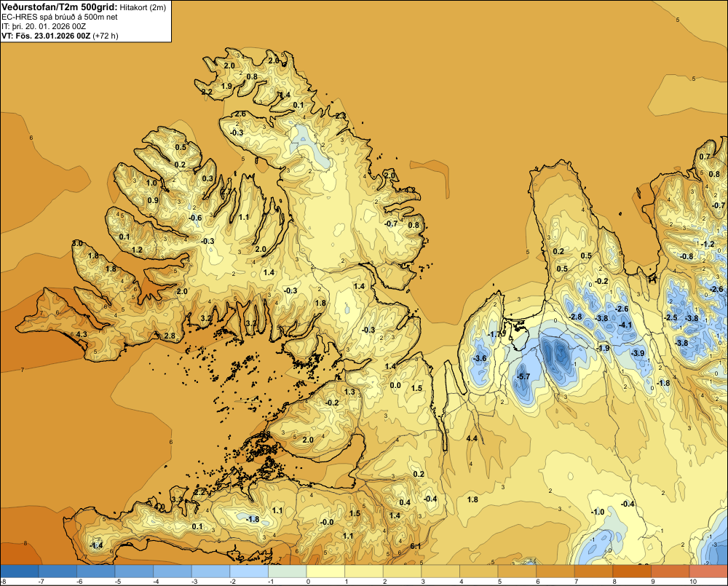Click the -1.0 temperature value label
Screen dimensions: 728x586
[x=598, y=512]
